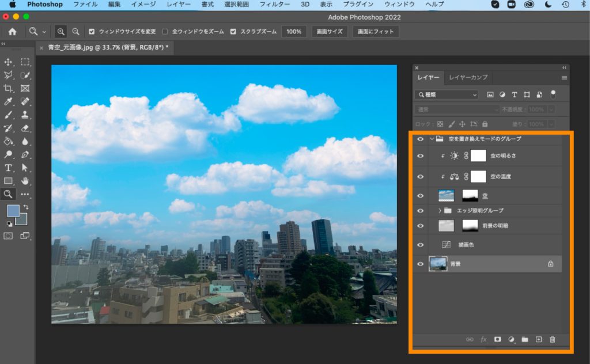
Task: Click the 画面にフィット button
Action: click(375, 32)
